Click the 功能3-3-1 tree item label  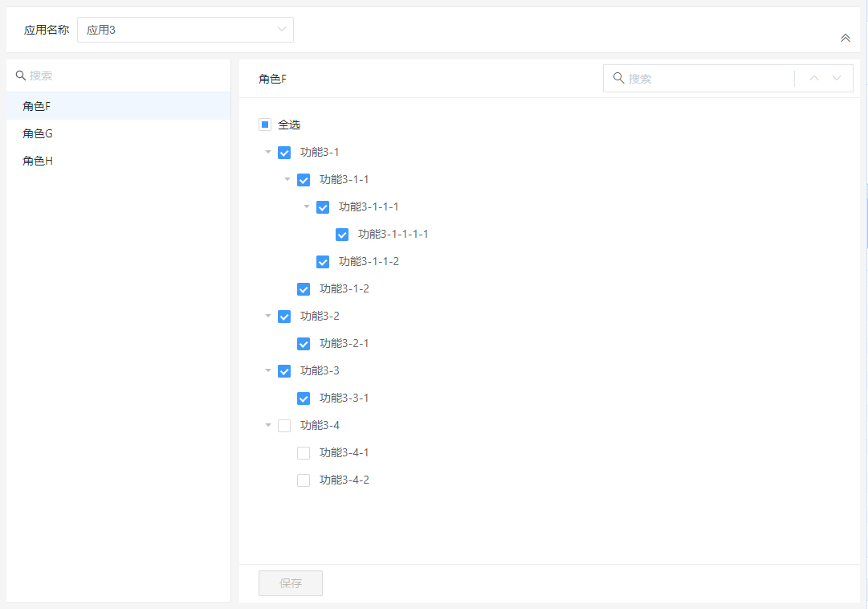point(344,399)
